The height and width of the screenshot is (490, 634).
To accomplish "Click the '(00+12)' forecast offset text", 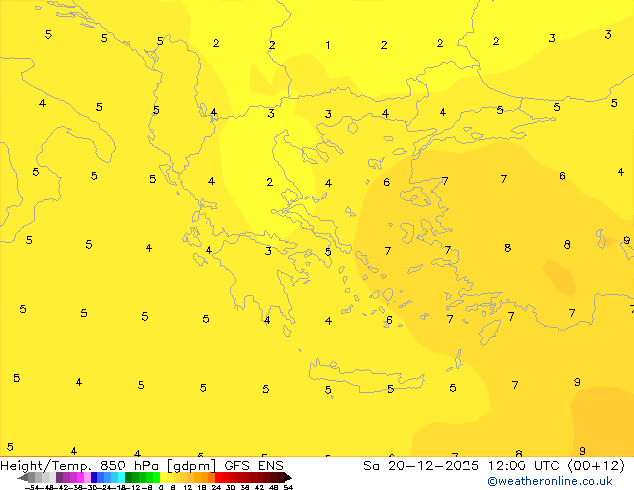I will (596, 466).
